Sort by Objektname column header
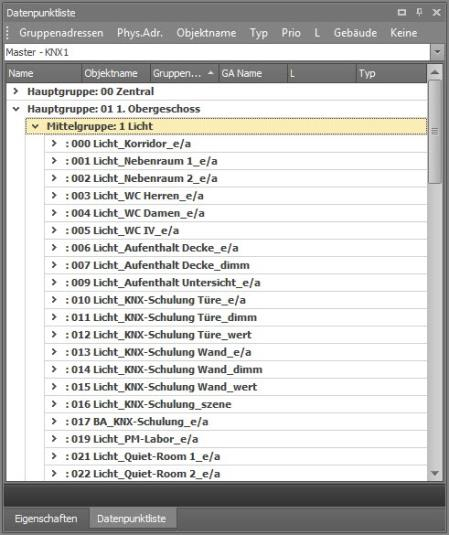449x535 pixels. [x=116, y=73]
